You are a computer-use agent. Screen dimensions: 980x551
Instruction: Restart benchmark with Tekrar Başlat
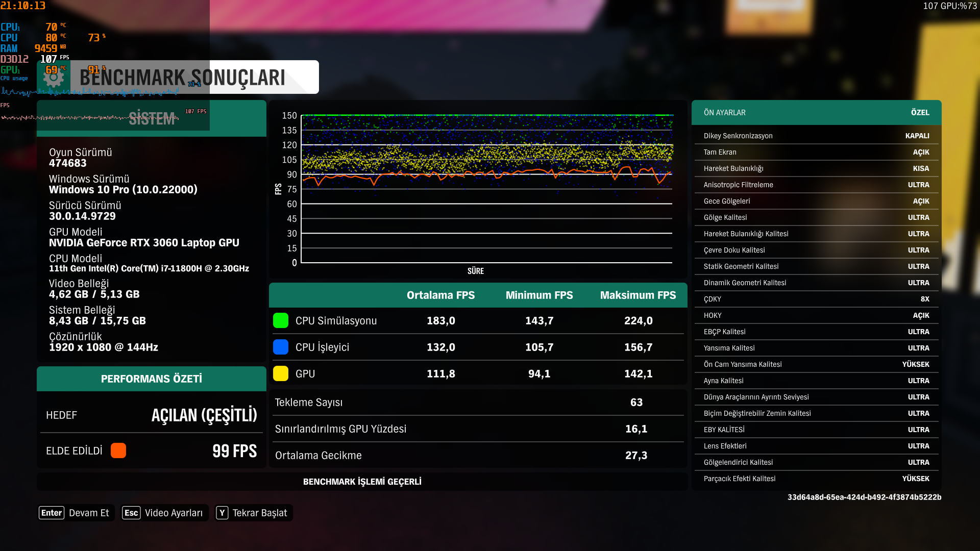[260, 513]
